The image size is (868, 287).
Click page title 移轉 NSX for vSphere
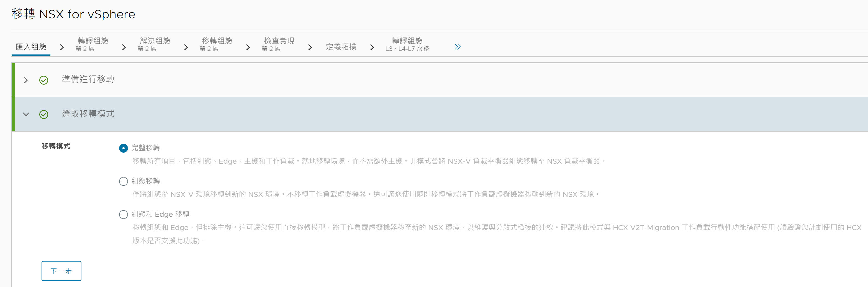[73, 14]
